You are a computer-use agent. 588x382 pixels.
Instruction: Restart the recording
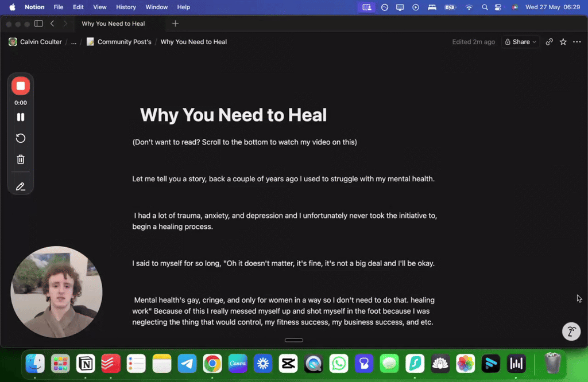point(21,138)
